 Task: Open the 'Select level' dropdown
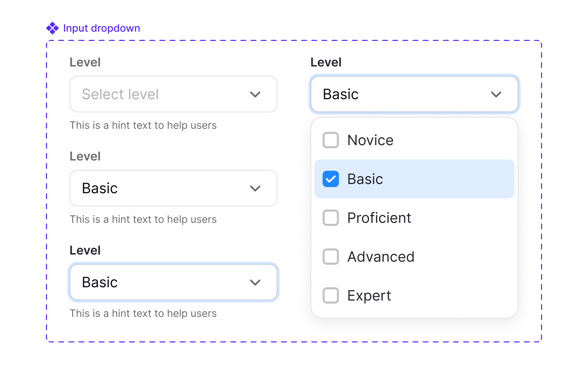[x=173, y=94]
